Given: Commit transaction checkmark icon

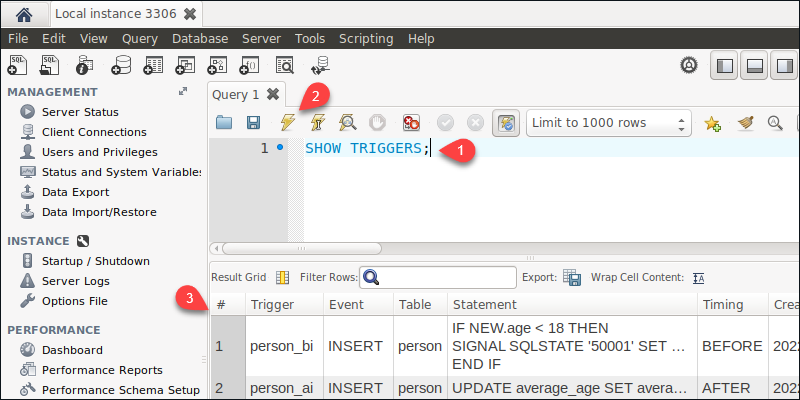Looking at the screenshot, I should [x=445, y=122].
